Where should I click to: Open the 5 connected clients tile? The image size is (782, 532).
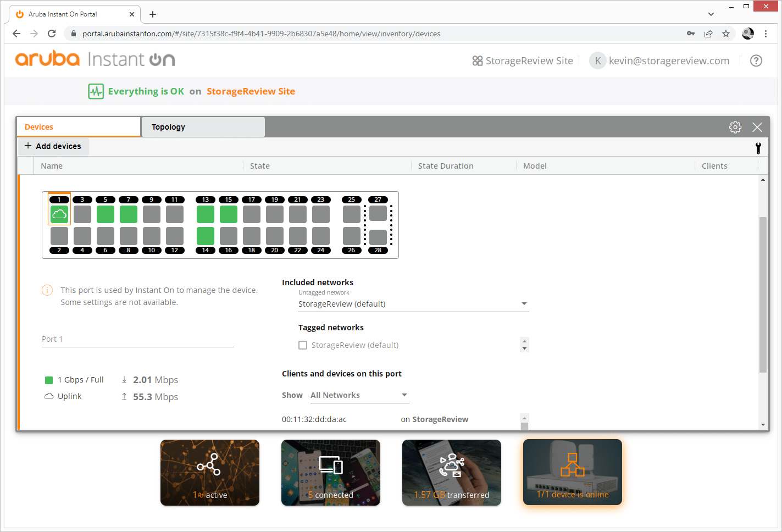pos(331,473)
